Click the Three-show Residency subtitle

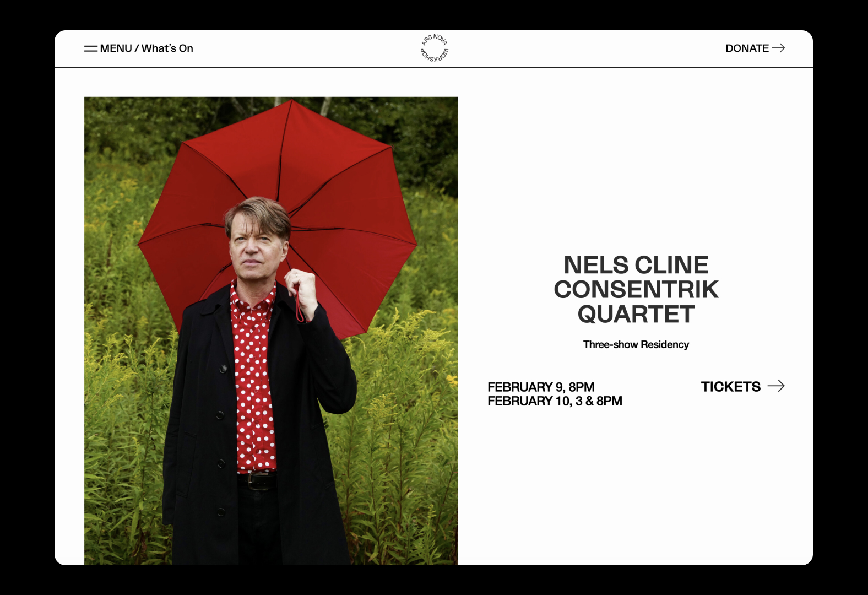pyautogui.click(x=636, y=344)
